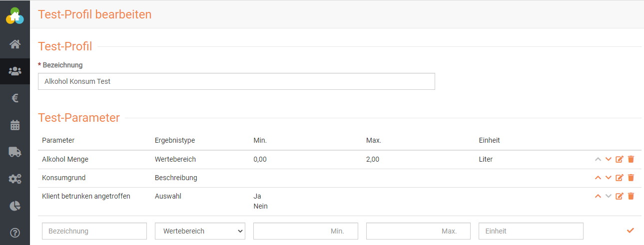Open the help question mark icon
Screen dimensions: 644x245
[15, 233]
